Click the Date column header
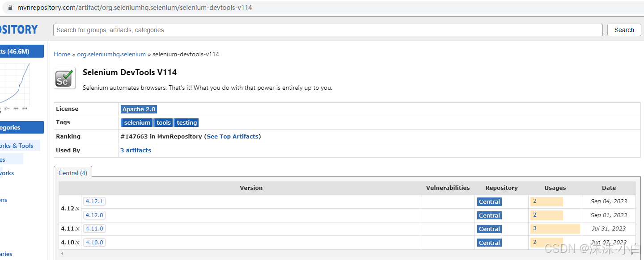 [609, 188]
